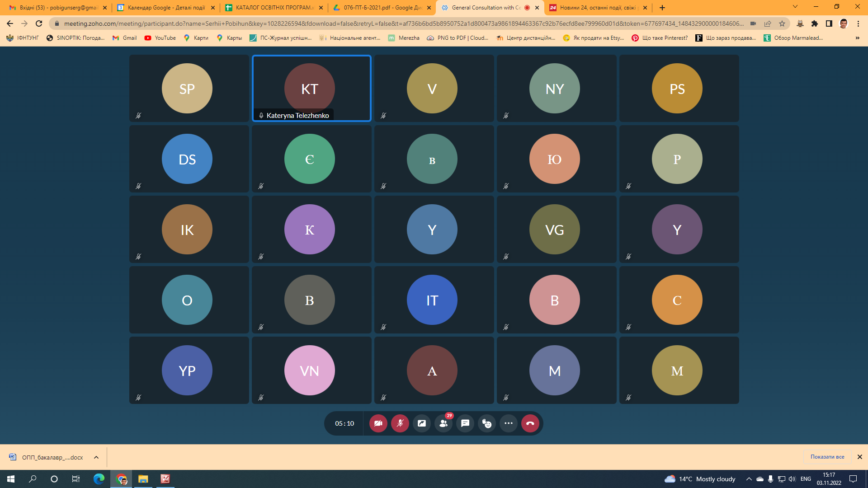This screenshot has height=488, width=868.
Task: Open the three-dot more options menu
Action: (509, 423)
